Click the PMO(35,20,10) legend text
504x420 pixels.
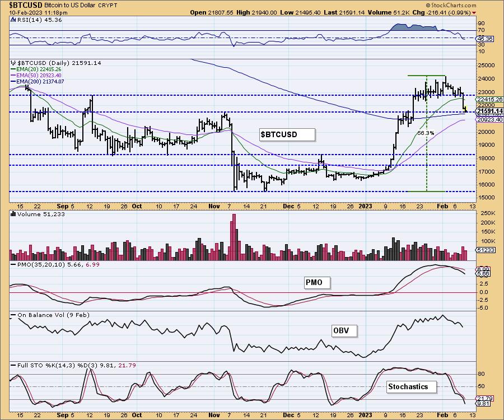point(58,264)
